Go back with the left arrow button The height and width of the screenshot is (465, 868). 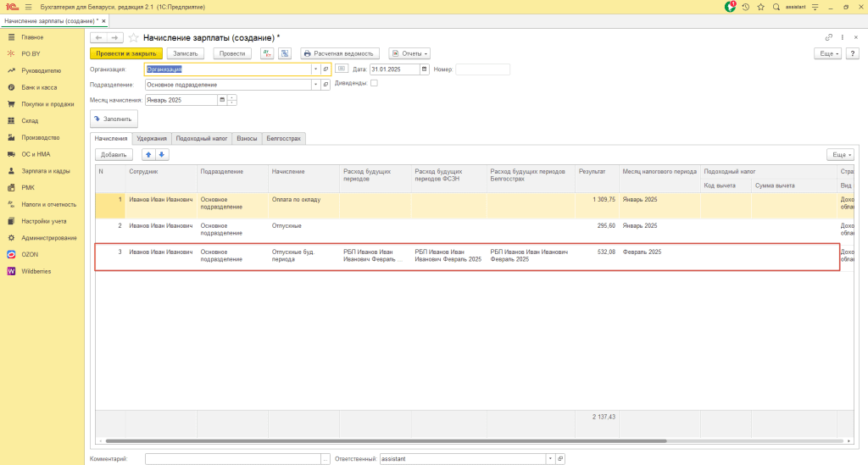pos(98,37)
